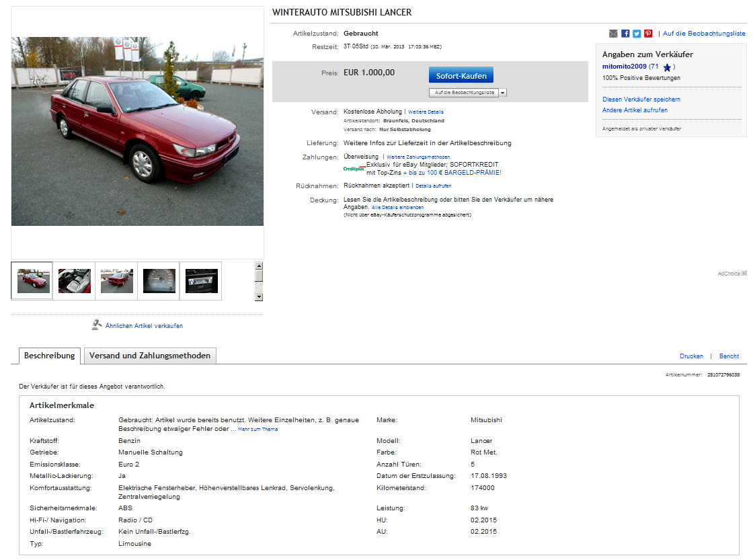View the speedometer thumbnail photo

(x=159, y=280)
